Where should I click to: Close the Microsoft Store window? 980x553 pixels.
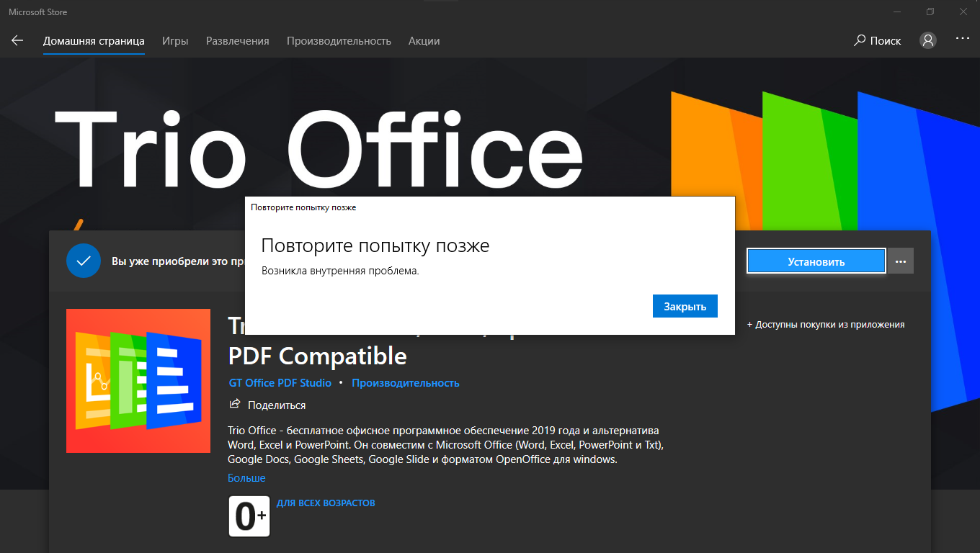[x=963, y=12]
